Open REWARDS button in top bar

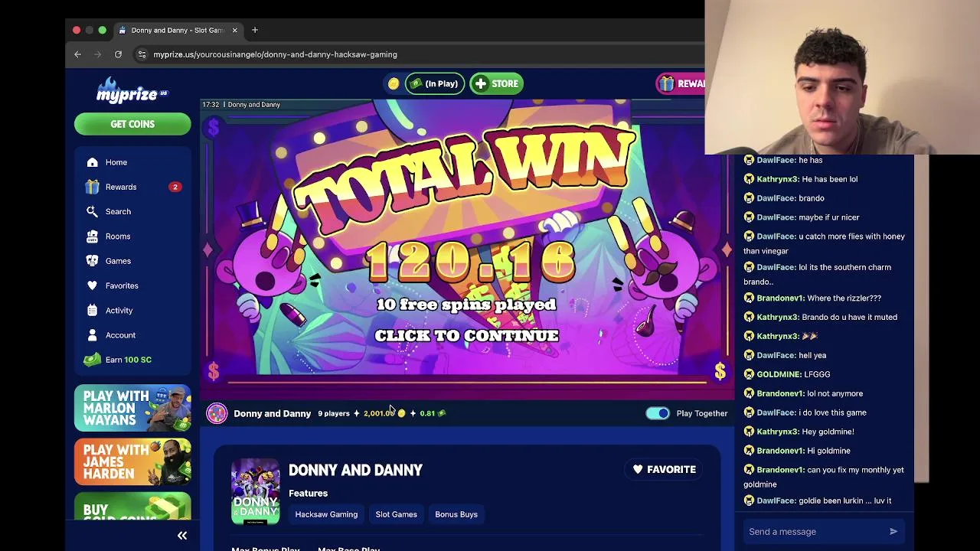(x=681, y=83)
